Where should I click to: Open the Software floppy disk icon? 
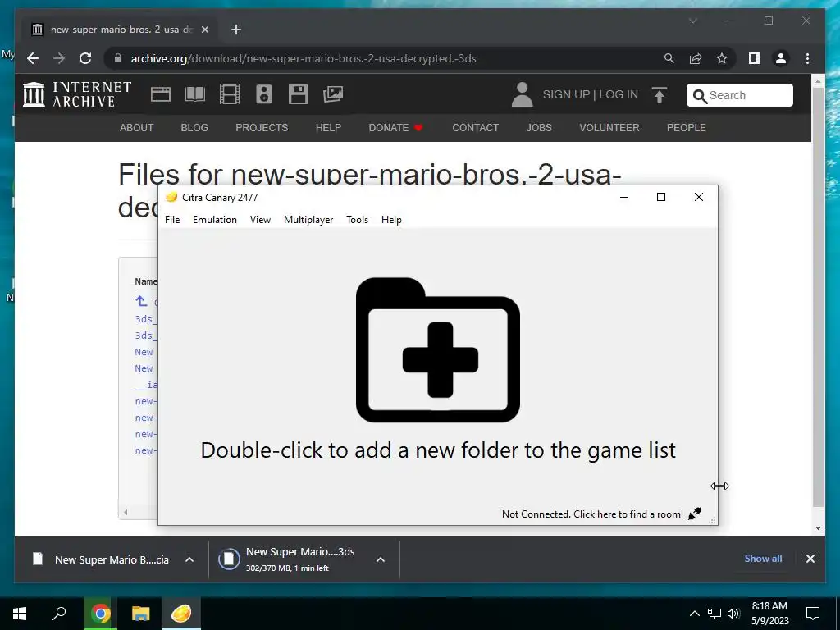click(299, 94)
